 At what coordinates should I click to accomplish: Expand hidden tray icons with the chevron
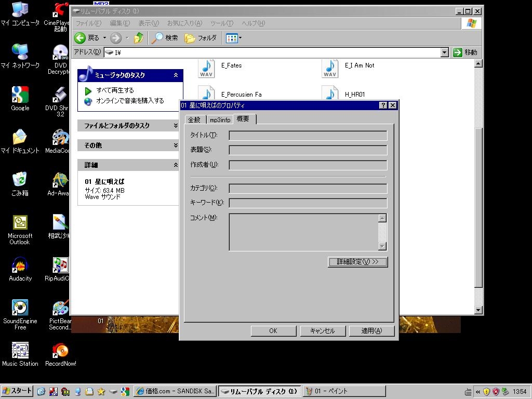pos(478,392)
